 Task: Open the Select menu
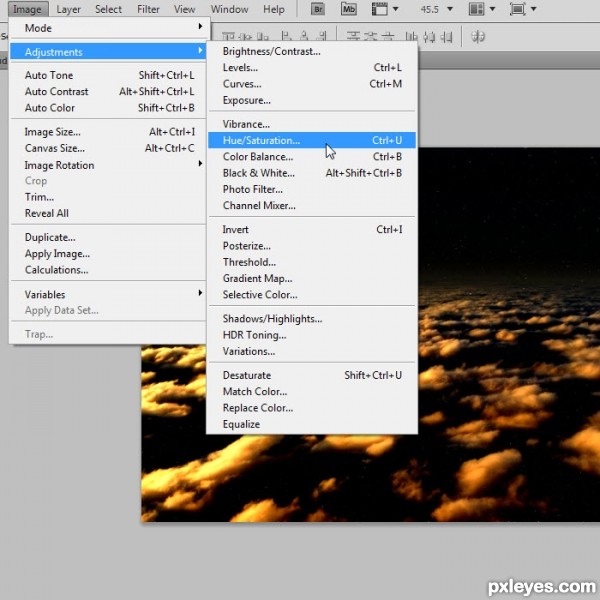point(108,9)
